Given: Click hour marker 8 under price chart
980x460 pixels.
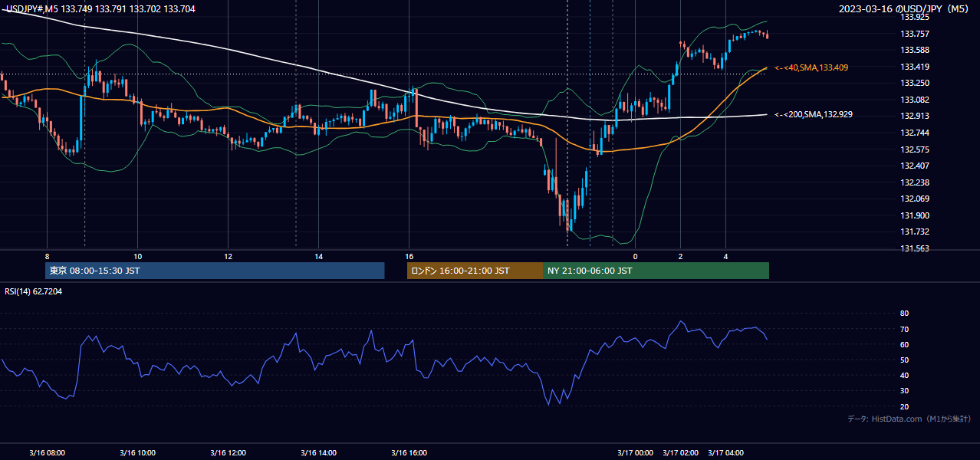Looking at the screenshot, I should click(47, 256).
